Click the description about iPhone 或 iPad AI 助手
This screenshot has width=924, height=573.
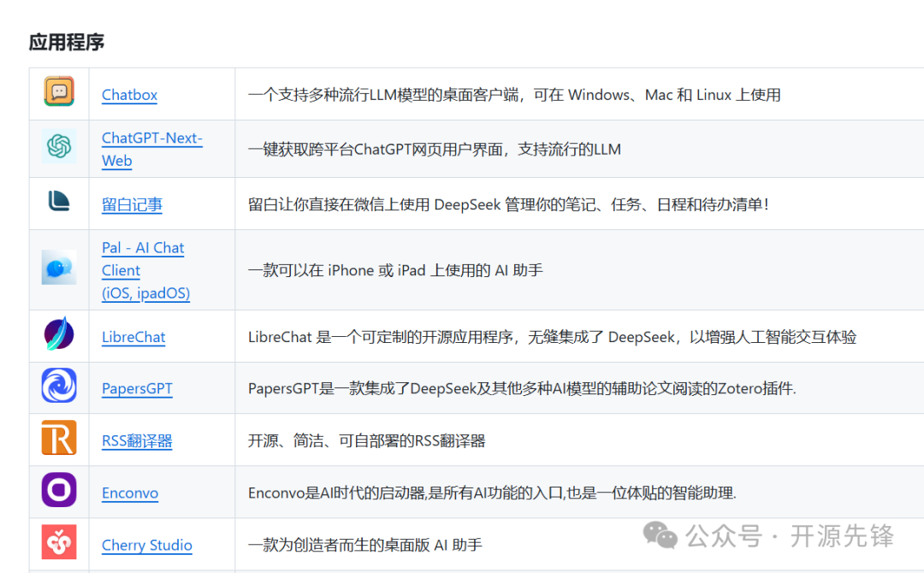[394, 270]
